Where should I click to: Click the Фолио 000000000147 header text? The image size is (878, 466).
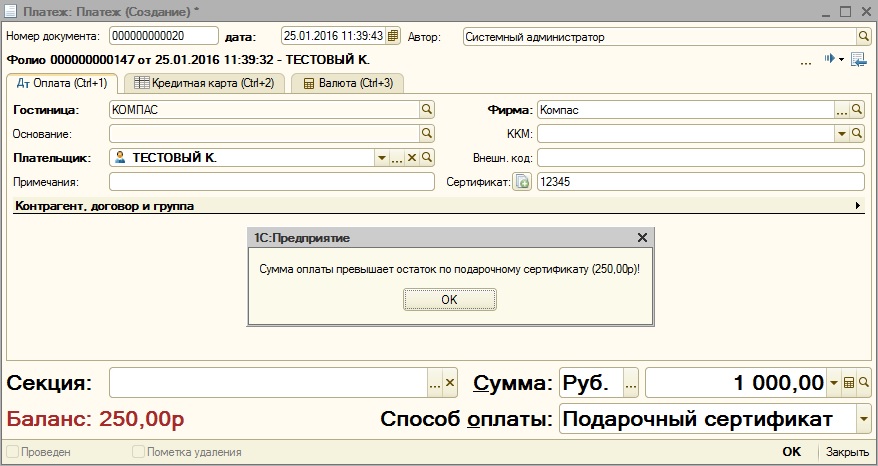point(188,60)
